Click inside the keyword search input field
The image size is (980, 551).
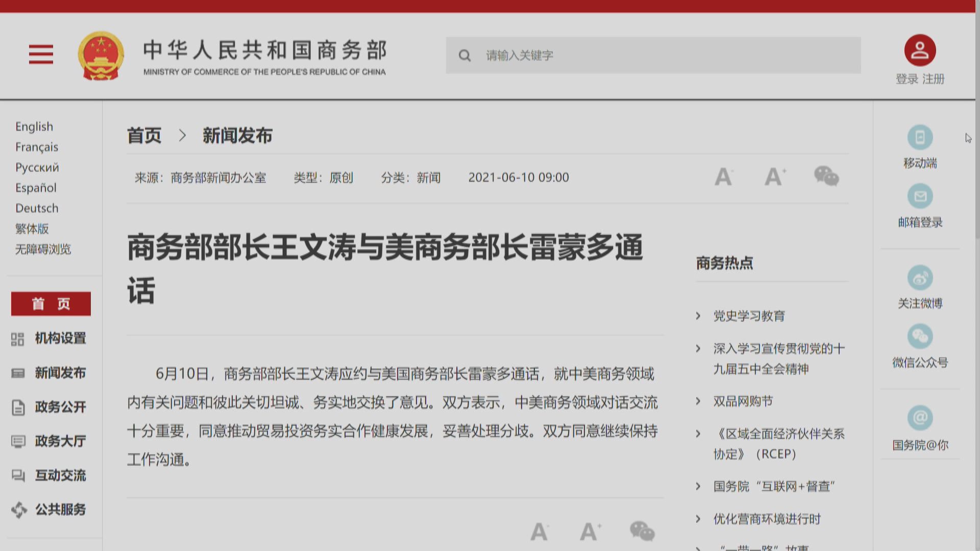[x=612, y=56]
